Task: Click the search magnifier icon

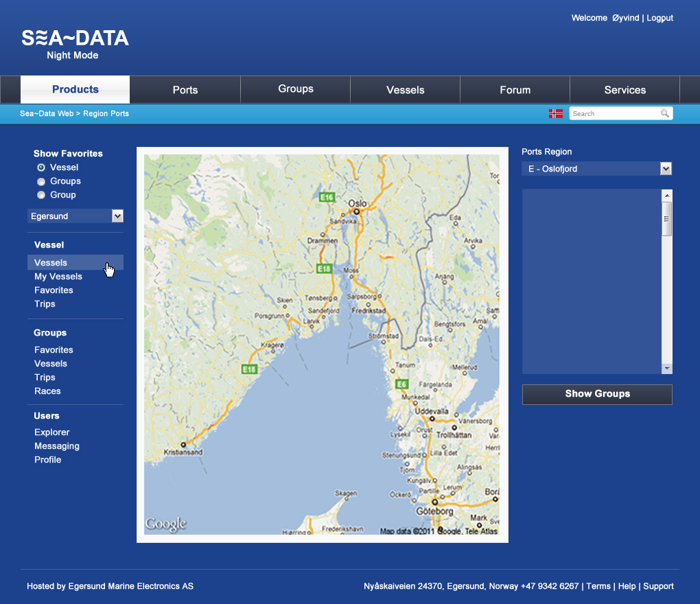Action: click(664, 114)
